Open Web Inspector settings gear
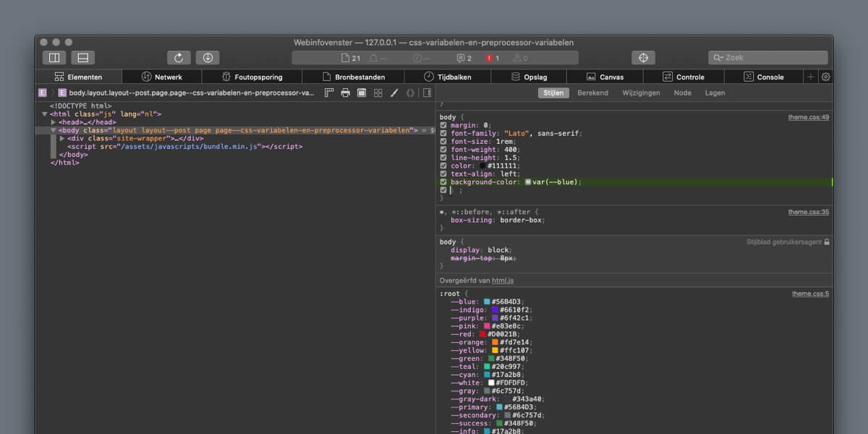The height and width of the screenshot is (434, 868). 826,77
